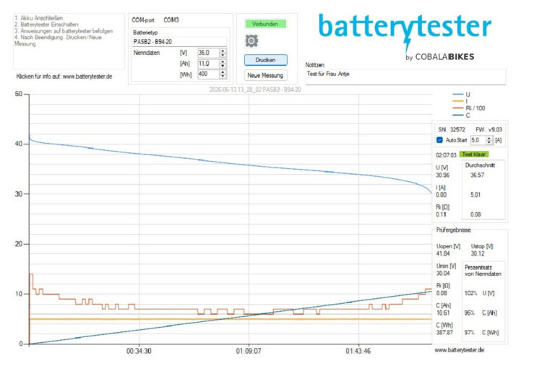Start a new test with Neue Messung
Screen dimensions: 555x392
265,75
